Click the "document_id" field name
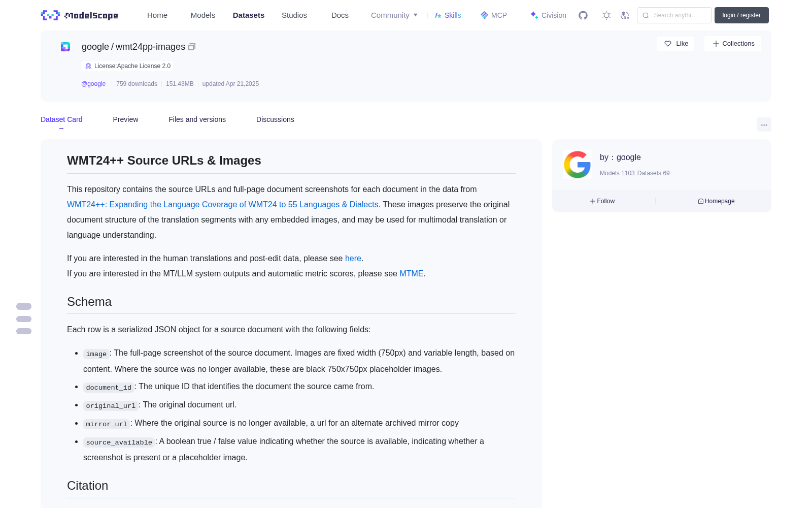 109,387
